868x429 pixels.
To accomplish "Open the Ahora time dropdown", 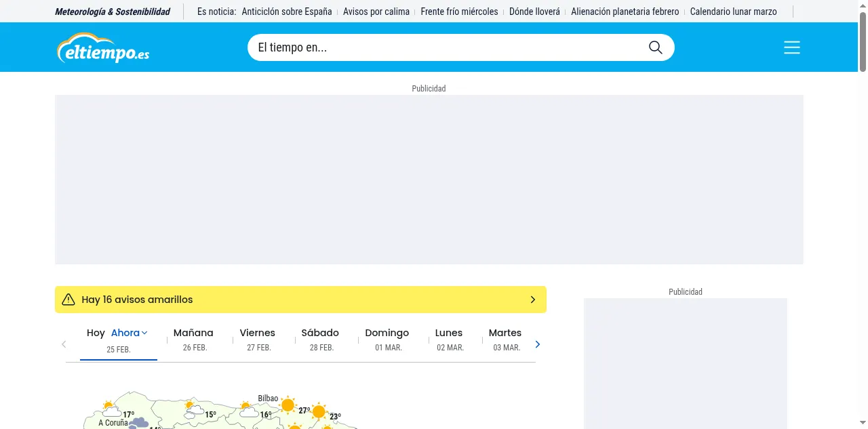I will coord(129,333).
